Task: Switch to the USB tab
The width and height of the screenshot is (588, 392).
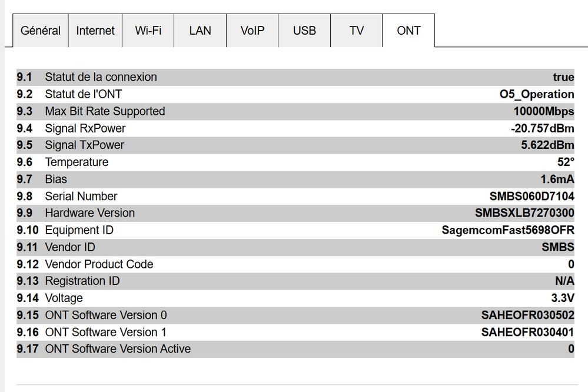Action: pyautogui.click(x=304, y=31)
